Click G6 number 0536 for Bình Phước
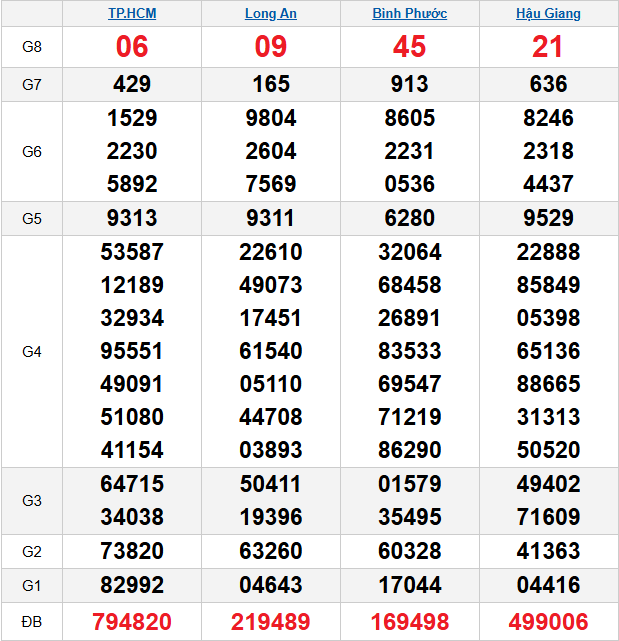This screenshot has width=619, height=641. 409,184
